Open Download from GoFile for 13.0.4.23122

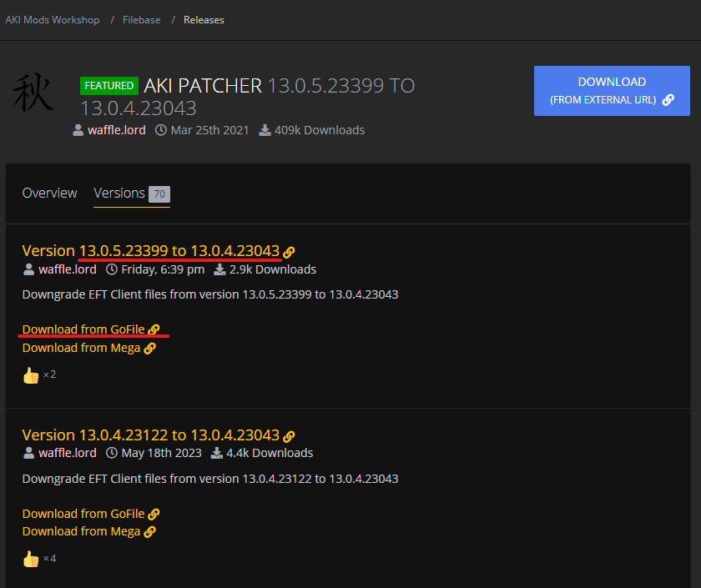pos(83,514)
